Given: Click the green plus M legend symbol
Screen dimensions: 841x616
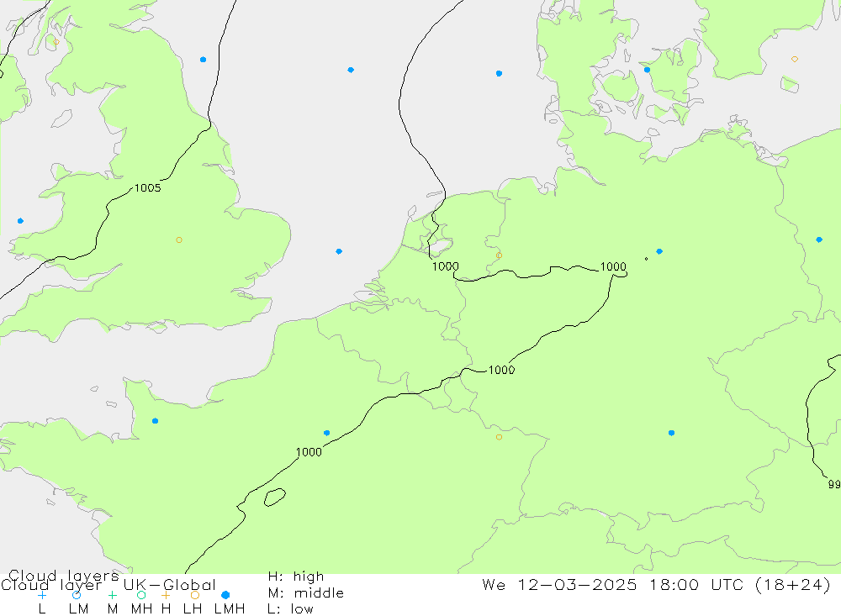Looking at the screenshot, I should tap(112, 595).
